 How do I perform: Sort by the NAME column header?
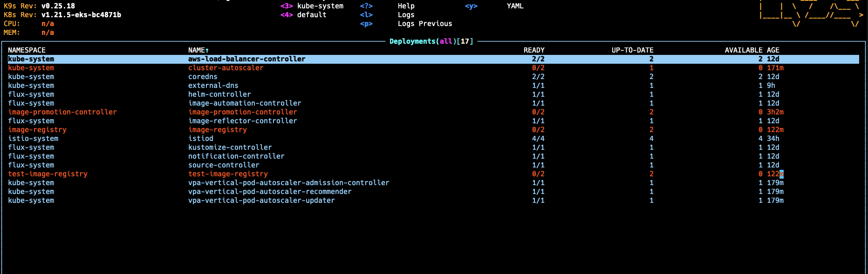click(x=198, y=50)
